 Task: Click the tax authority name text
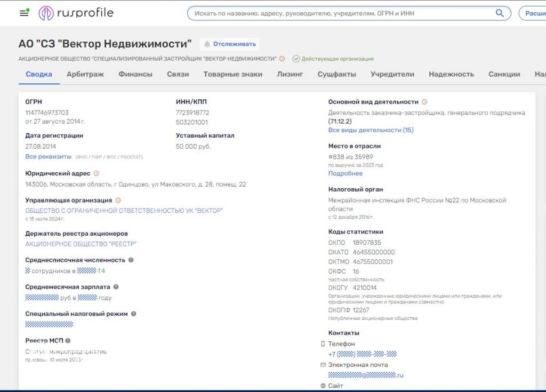pos(417,205)
